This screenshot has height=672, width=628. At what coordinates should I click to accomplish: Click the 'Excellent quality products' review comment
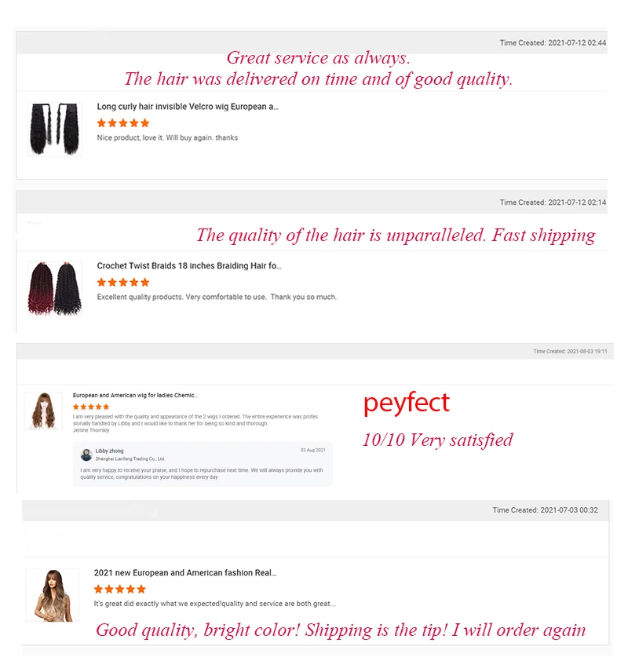click(x=217, y=297)
